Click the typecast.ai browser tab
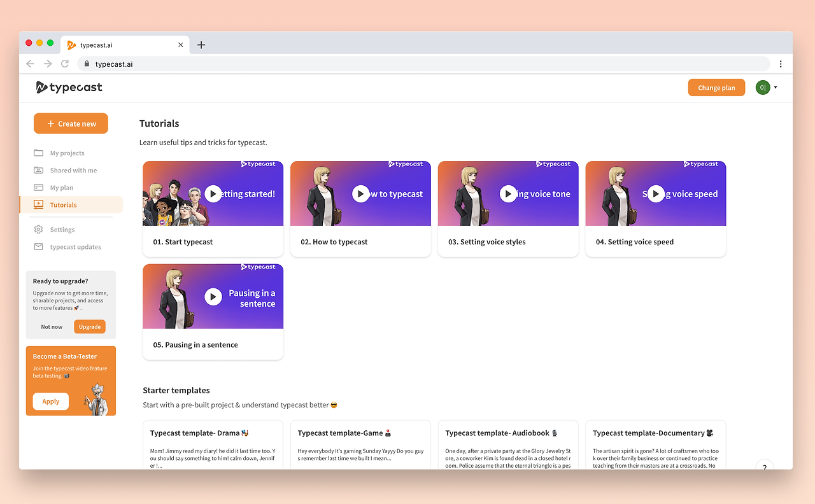815x504 pixels. tap(125, 45)
